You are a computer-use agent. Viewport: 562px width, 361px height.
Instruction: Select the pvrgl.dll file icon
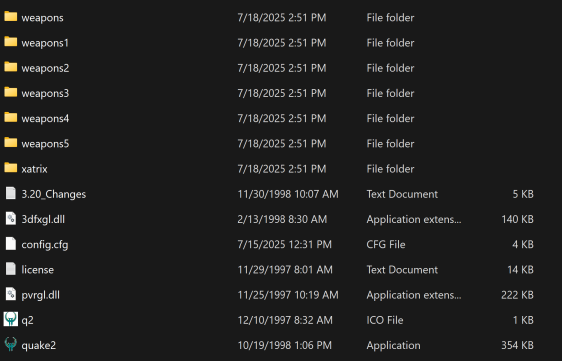[x=11, y=294]
